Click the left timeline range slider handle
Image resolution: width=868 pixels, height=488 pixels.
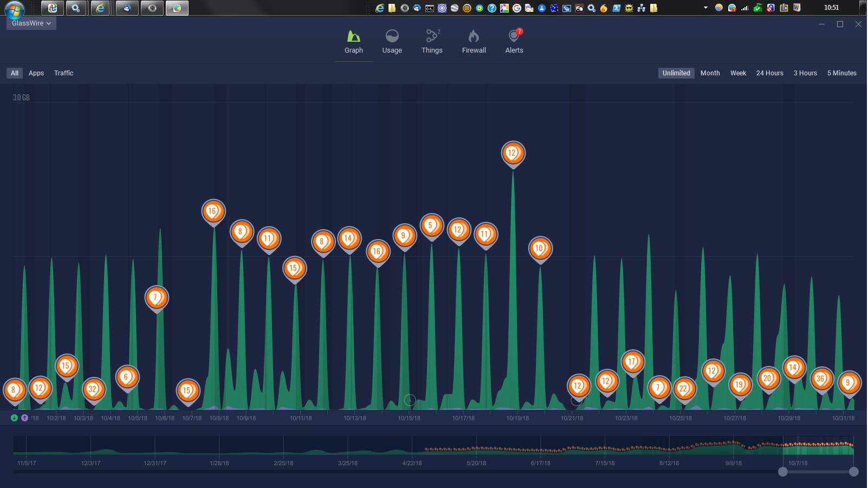coord(782,472)
